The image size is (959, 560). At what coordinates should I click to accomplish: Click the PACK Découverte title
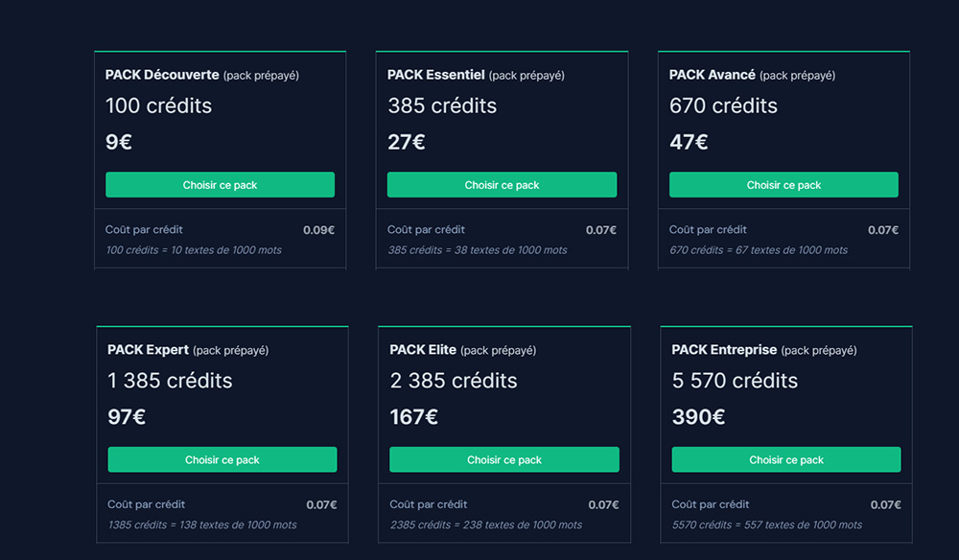(162, 75)
